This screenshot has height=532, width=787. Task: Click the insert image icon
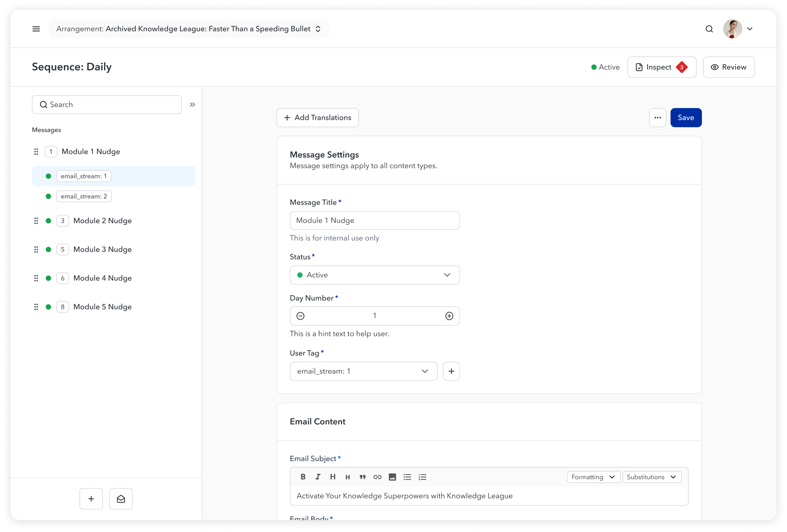392,477
